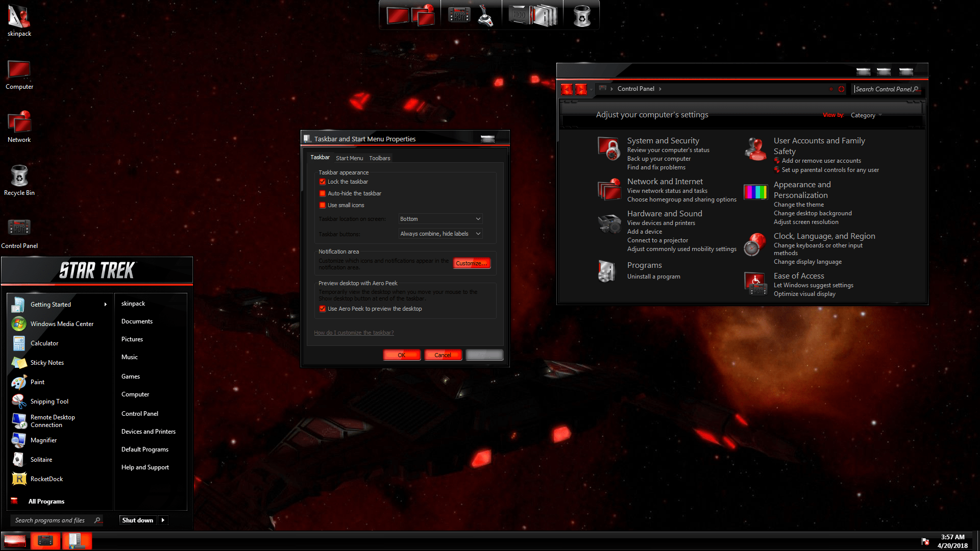The image size is (980, 551).
Task: Open the Programs category icon
Action: 607,271
